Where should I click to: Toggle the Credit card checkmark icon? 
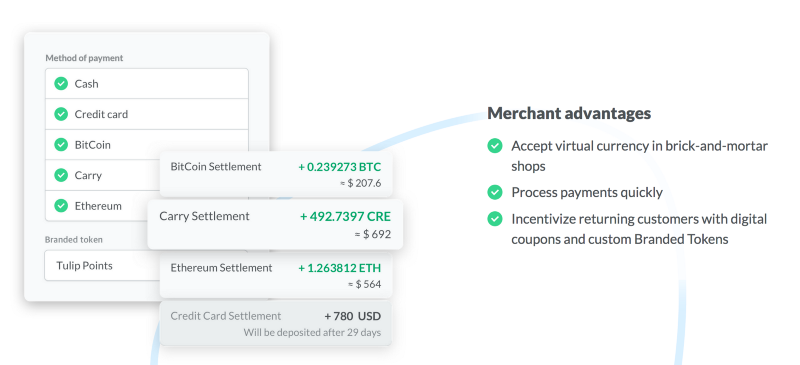click(x=61, y=114)
